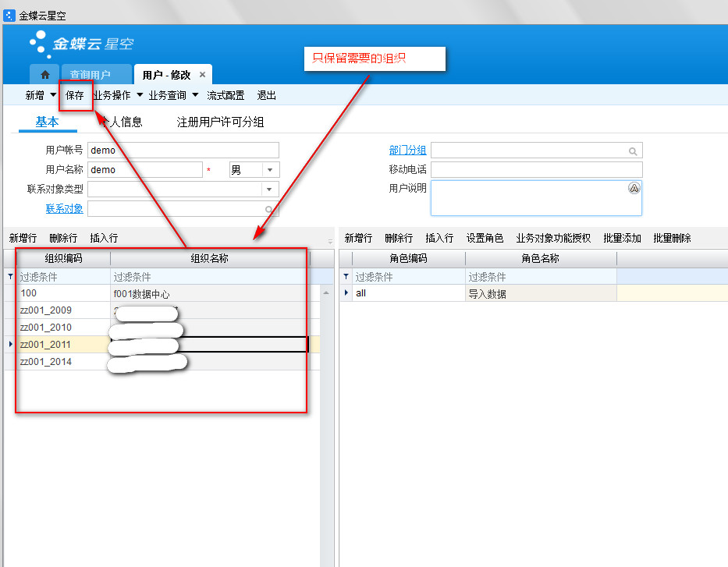Click 设置角色 in the role toolbar
728x567 pixels.
pyautogui.click(x=484, y=238)
